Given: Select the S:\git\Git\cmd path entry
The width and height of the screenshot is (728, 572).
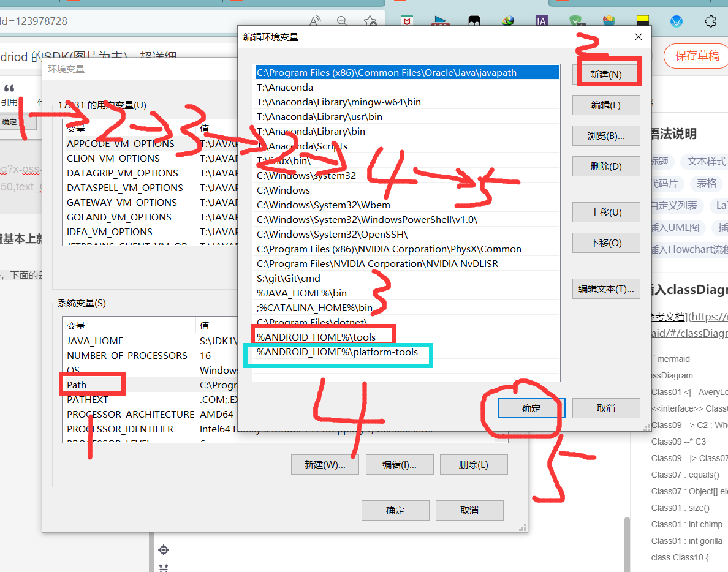Looking at the screenshot, I should [407, 279].
